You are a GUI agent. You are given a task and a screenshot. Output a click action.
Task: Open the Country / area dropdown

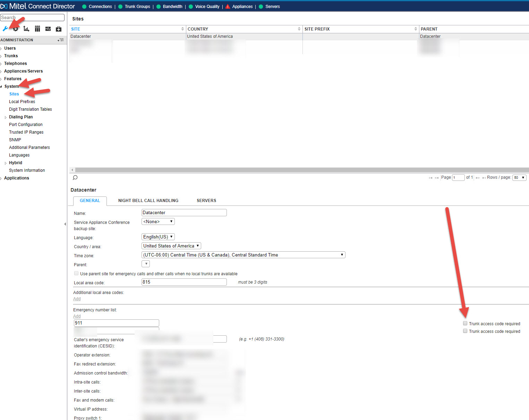[171, 246]
